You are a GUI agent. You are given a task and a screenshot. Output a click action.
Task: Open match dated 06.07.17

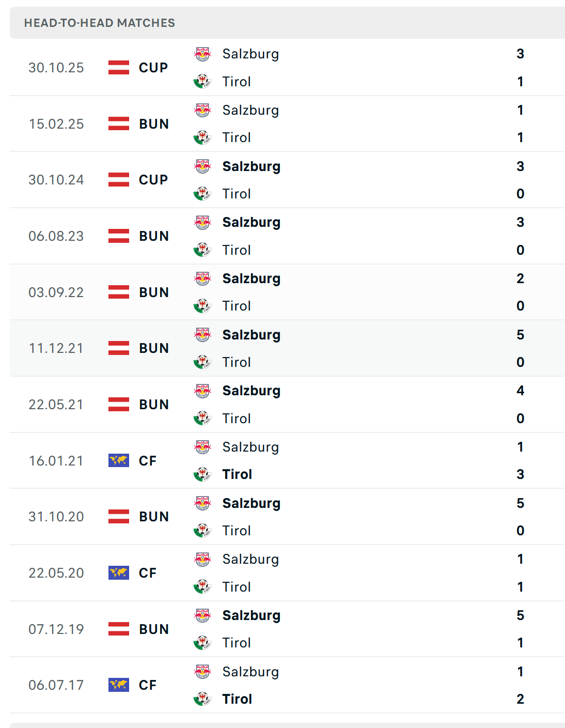pos(56,685)
